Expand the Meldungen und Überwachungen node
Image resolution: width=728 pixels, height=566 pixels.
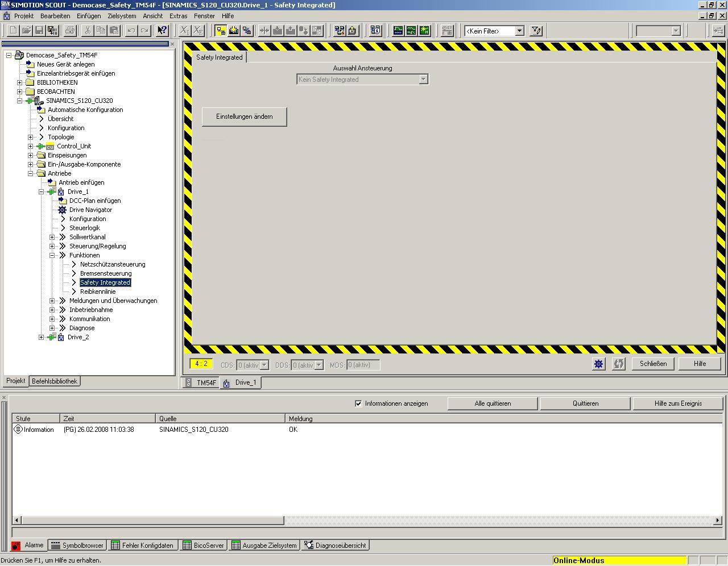pos(52,301)
